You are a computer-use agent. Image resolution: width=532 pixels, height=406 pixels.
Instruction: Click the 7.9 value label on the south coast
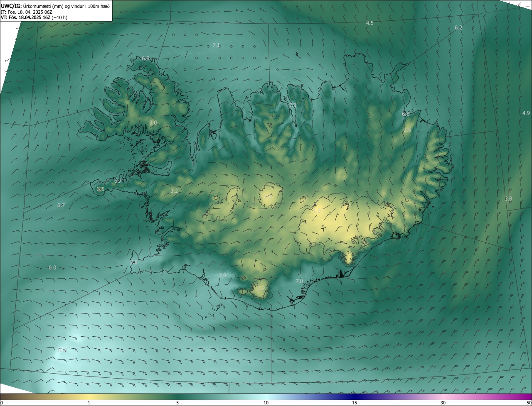[x=222, y=276]
